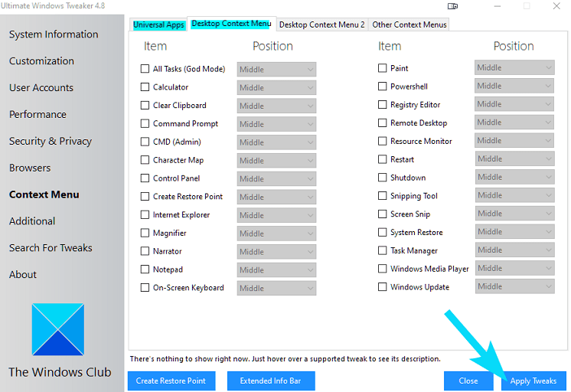
Task: Open the Security & Privacy section
Action: click(x=51, y=141)
